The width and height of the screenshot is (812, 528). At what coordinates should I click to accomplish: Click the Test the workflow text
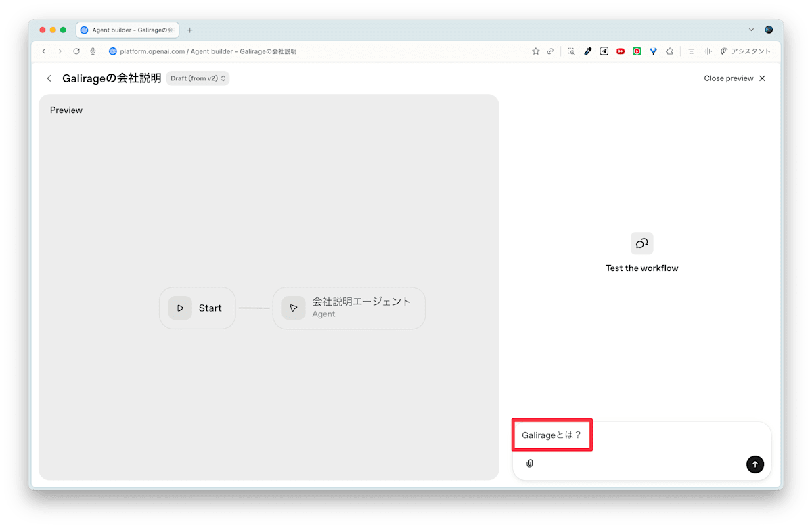(x=642, y=268)
